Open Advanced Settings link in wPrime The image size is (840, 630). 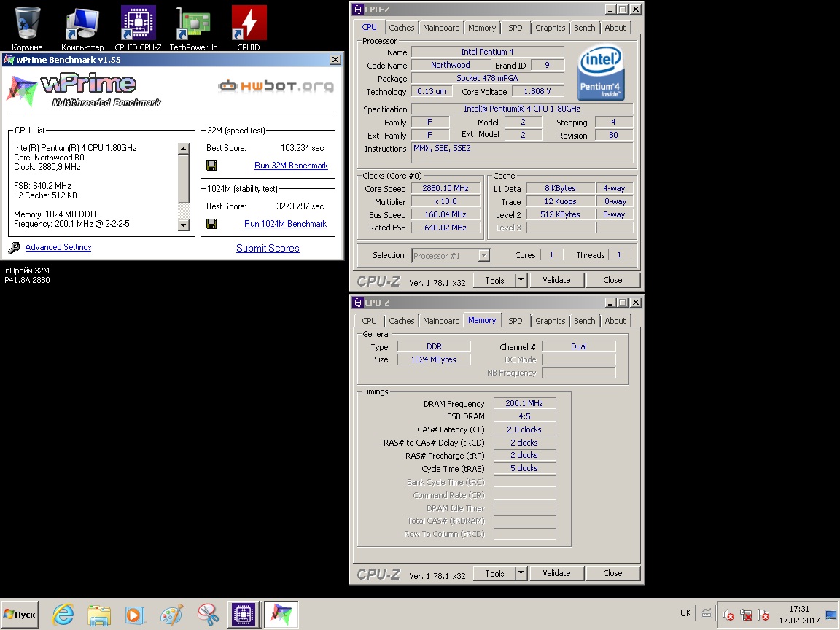click(x=58, y=247)
